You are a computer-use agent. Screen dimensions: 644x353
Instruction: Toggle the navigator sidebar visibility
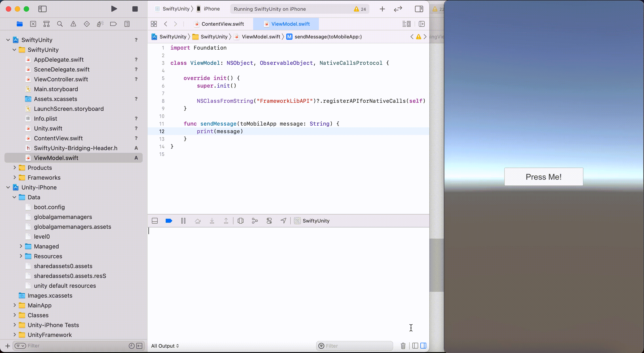coord(42,9)
